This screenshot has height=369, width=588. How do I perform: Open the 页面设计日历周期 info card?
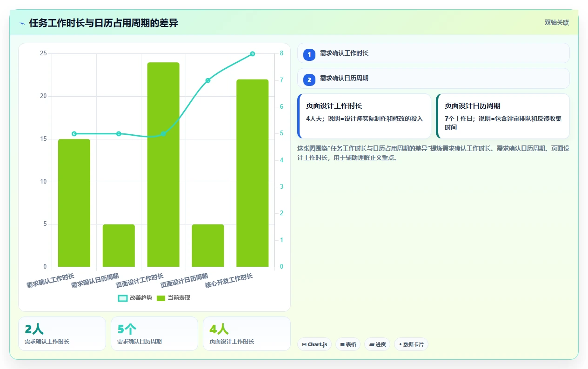pyautogui.click(x=503, y=116)
